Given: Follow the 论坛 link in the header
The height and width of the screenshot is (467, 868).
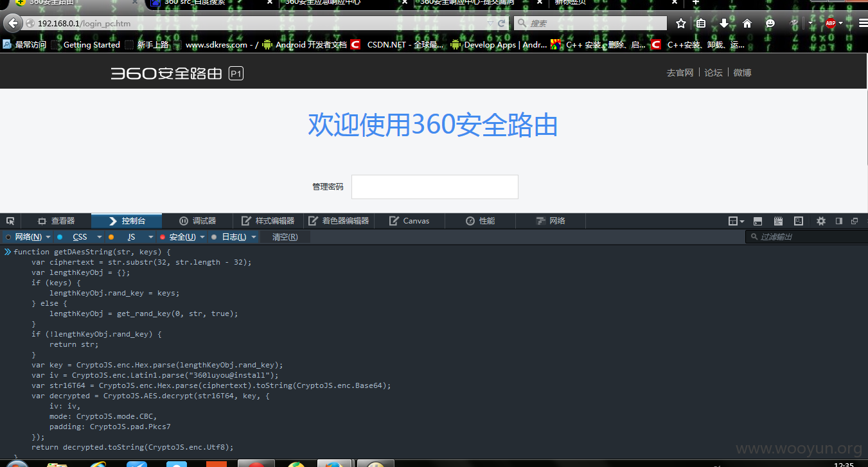Looking at the screenshot, I should 713,73.
